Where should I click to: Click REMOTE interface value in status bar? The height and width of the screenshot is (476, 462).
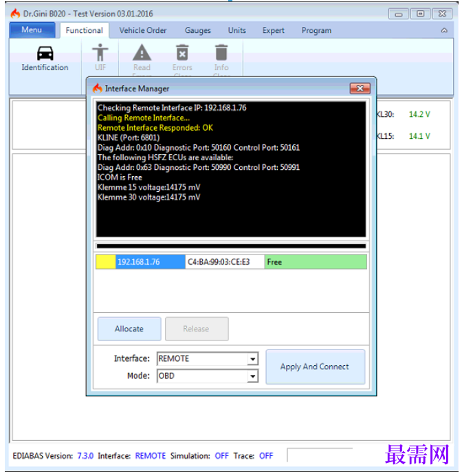[151, 456]
